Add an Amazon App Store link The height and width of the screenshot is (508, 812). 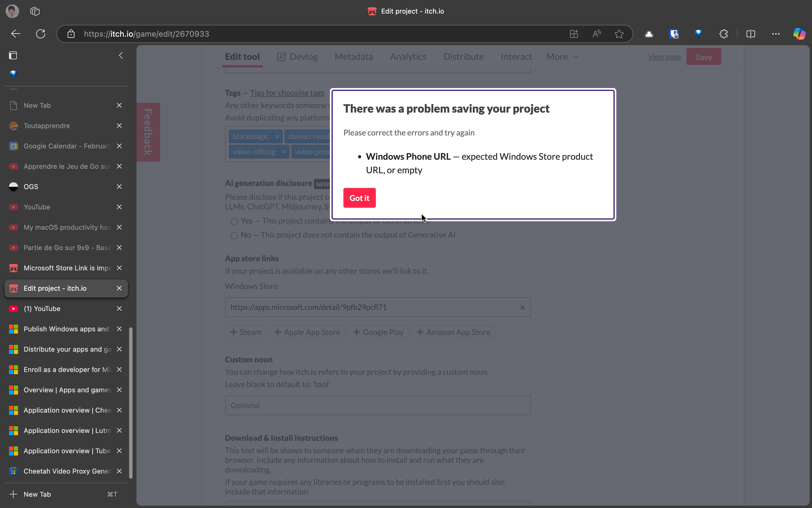(453, 332)
